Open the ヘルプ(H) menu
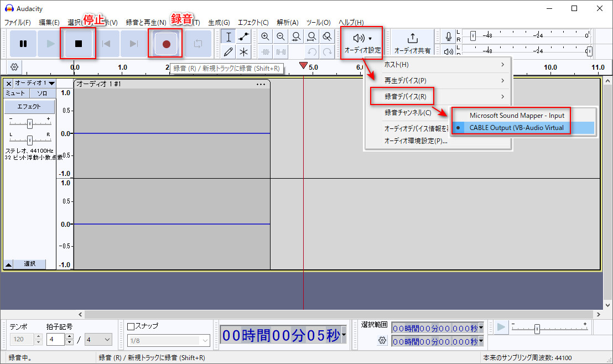The width and height of the screenshot is (613, 364). click(x=351, y=23)
